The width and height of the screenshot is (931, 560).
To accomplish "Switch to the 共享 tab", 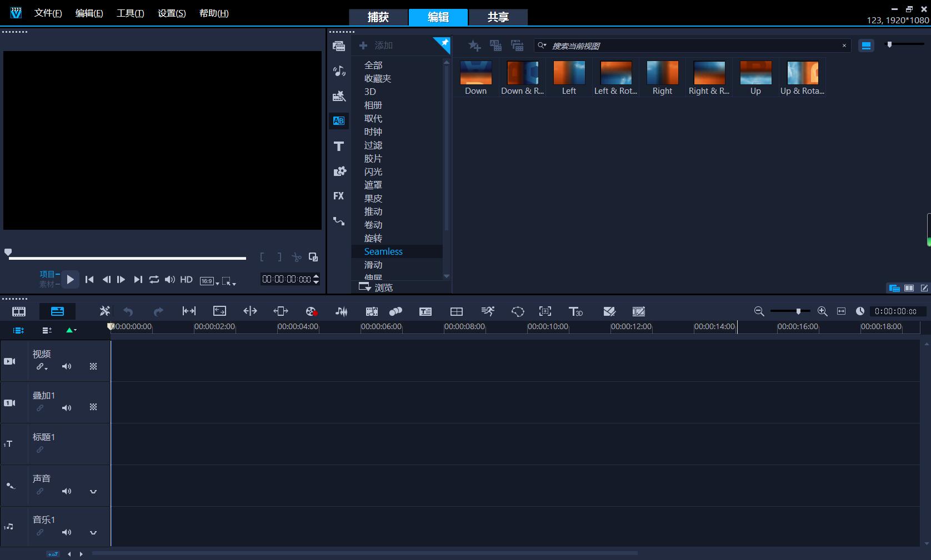I will click(x=498, y=17).
